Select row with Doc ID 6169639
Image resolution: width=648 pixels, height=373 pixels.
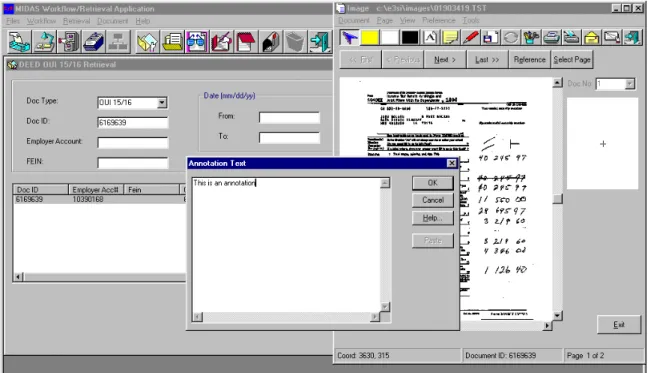click(99, 199)
